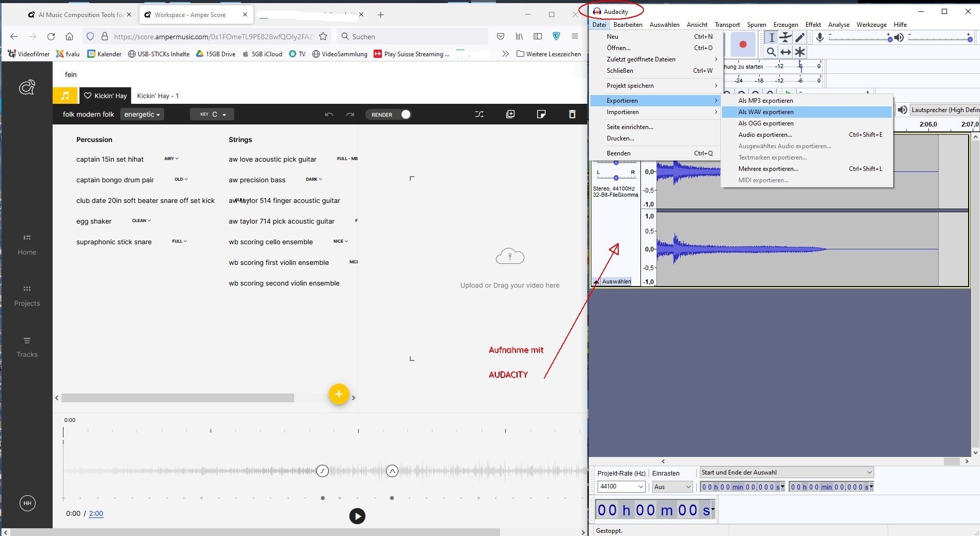
Task: Open Importieren submenu
Action: point(655,112)
